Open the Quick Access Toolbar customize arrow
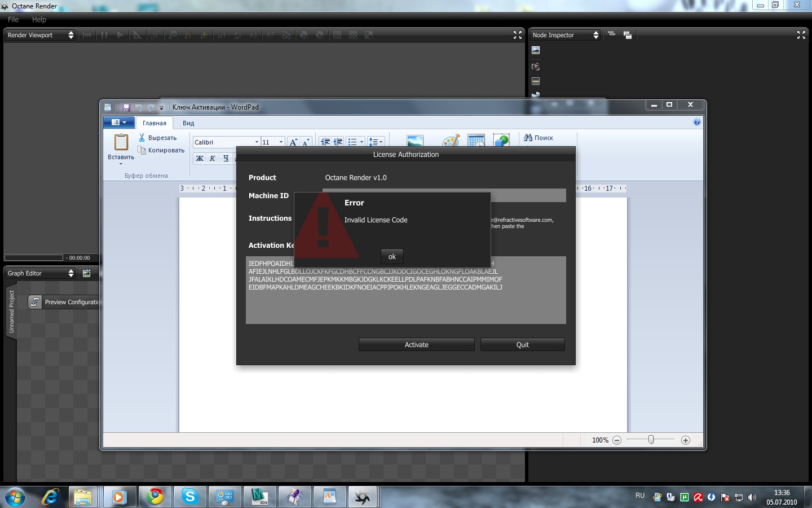This screenshot has height=508, width=812. tap(161, 108)
